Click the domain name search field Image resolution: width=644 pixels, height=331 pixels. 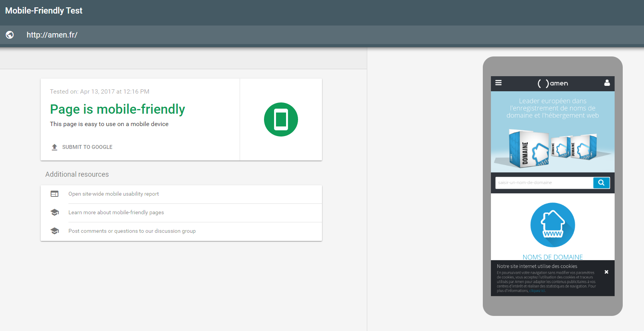(x=544, y=183)
